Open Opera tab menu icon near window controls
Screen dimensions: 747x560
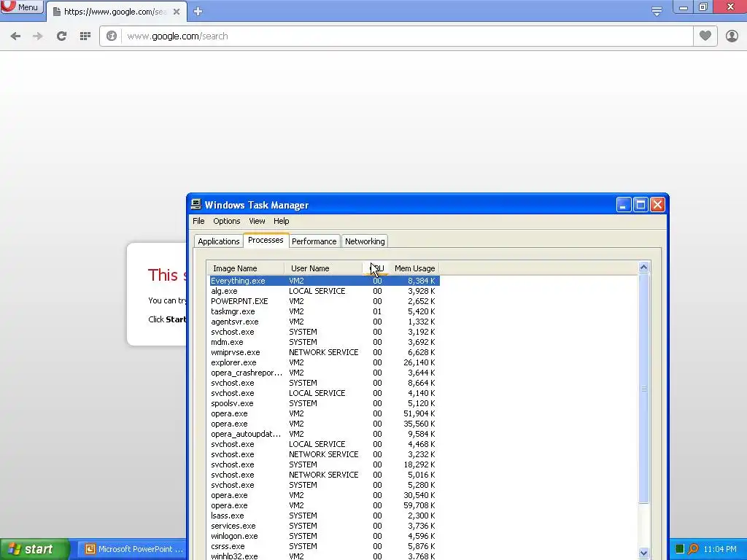[x=657, y=12]
